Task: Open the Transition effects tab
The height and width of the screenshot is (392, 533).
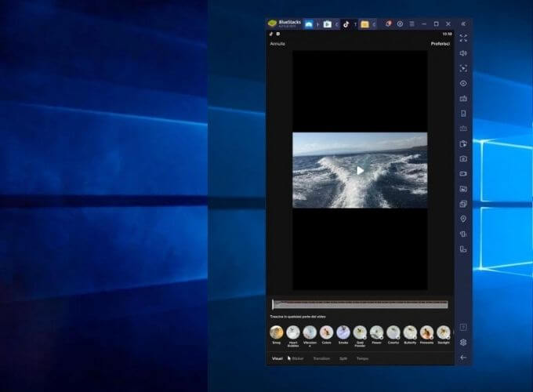Action: (321, 358)
